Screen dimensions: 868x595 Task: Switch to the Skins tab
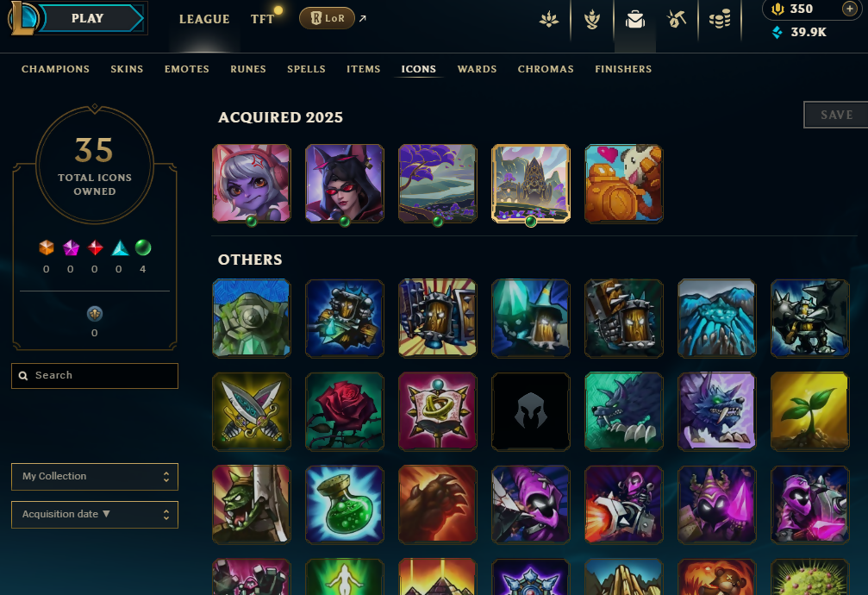[127, 69]
